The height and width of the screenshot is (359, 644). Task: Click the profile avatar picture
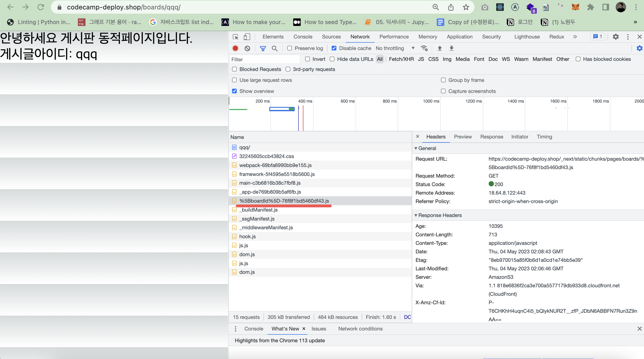621,7
